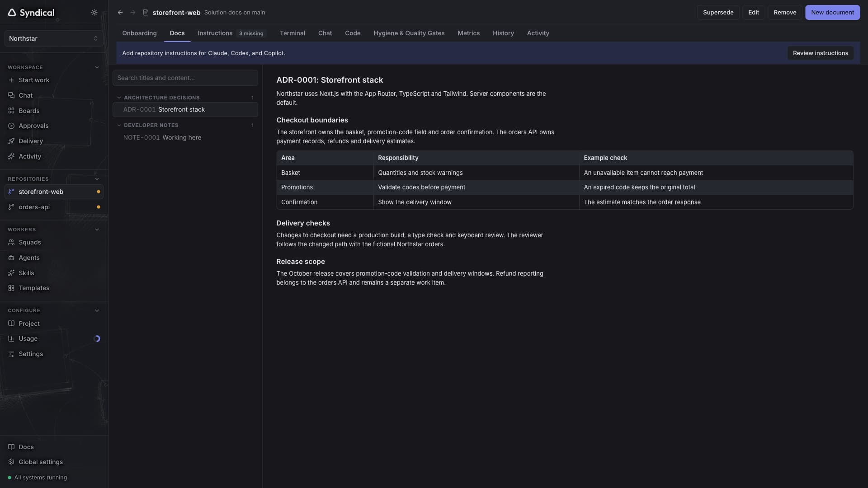Viewport: 868px width, 488px height.
Task: Go back with the left arrow
Action: 120,13
